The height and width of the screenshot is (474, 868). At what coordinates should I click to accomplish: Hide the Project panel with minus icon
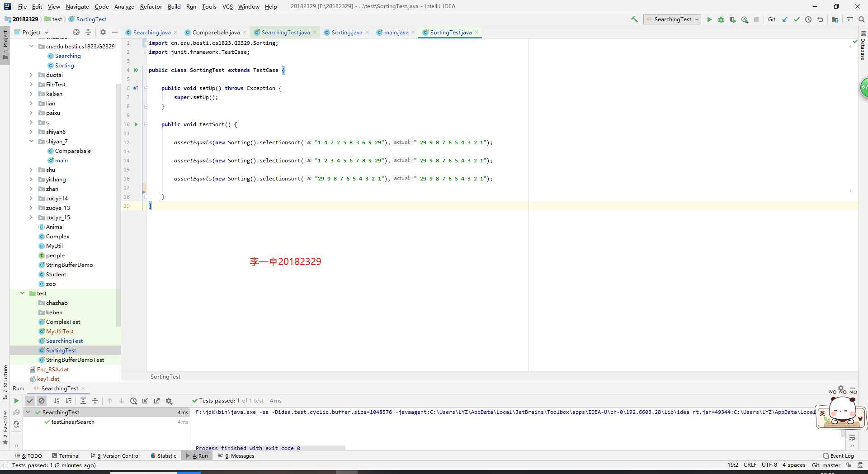(115, 32)
